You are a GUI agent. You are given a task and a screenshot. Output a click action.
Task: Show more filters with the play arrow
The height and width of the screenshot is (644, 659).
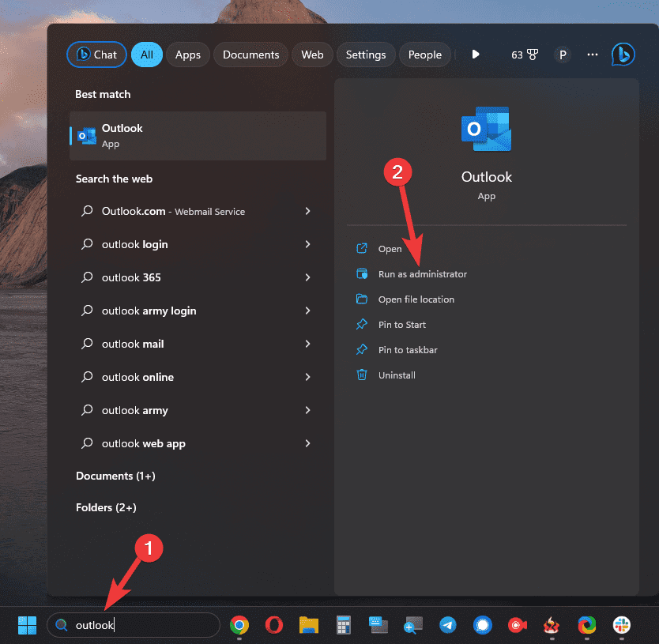tap(476, 55)
